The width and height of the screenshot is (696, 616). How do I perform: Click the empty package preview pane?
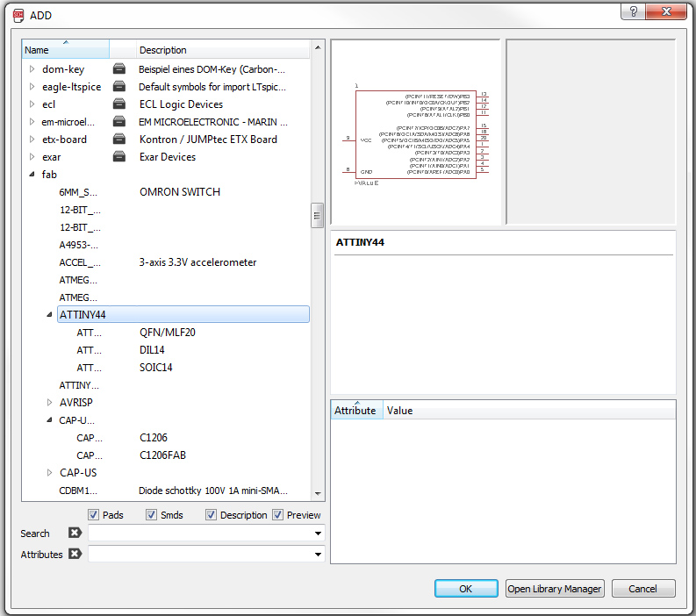pyautogui.click(x=591, y=133)
